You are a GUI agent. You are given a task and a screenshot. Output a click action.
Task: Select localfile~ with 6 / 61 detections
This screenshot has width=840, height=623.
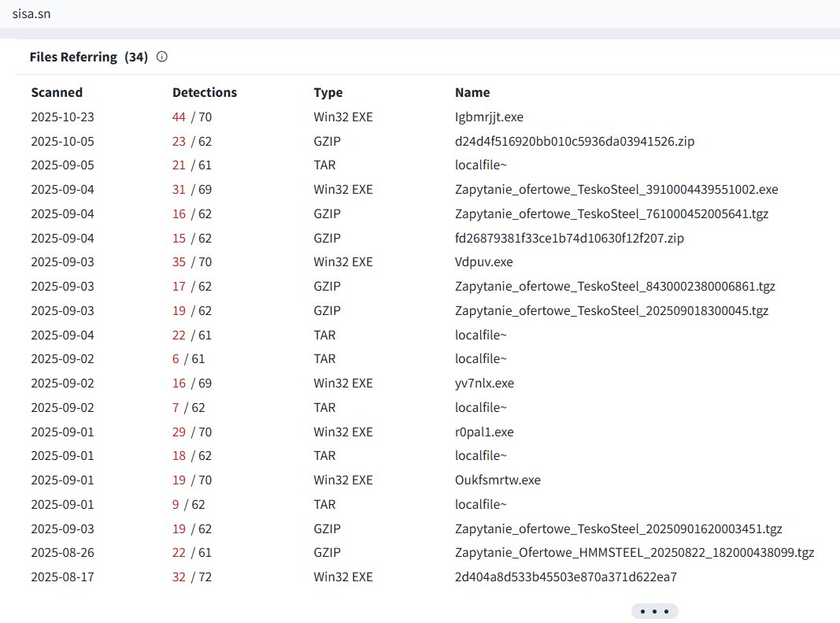click(x=480, y=358)
